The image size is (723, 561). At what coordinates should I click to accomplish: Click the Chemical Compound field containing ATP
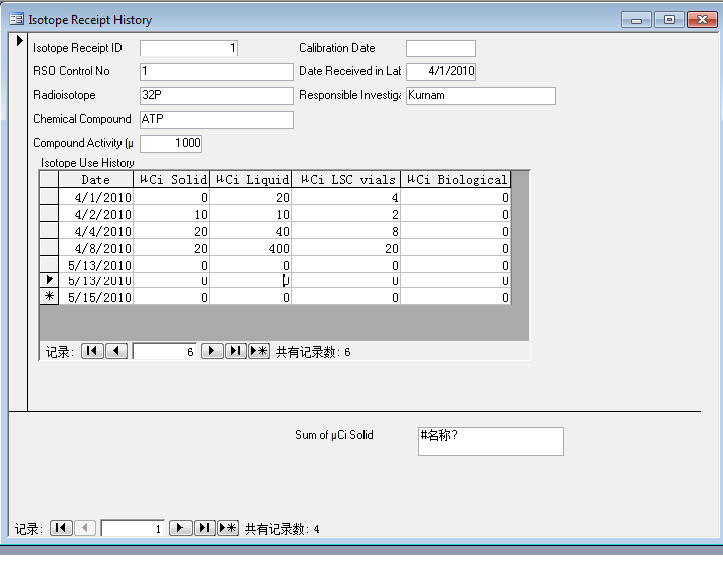[217, 119]
